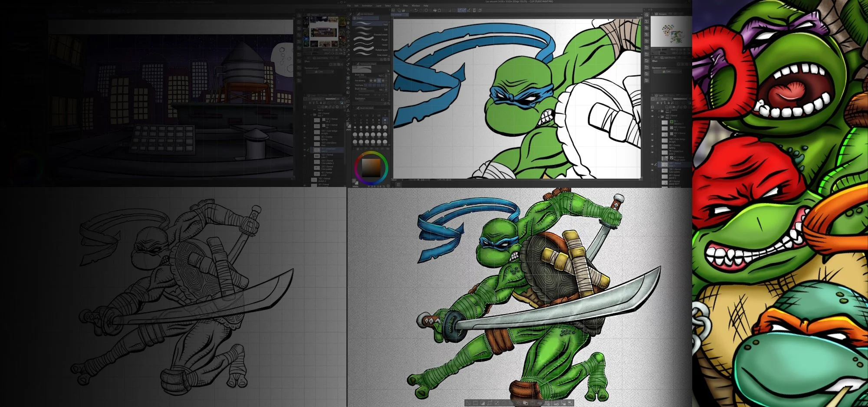Open the Layer menu
The width and height of the screenshot is (868, 407).
click(378, 6)
